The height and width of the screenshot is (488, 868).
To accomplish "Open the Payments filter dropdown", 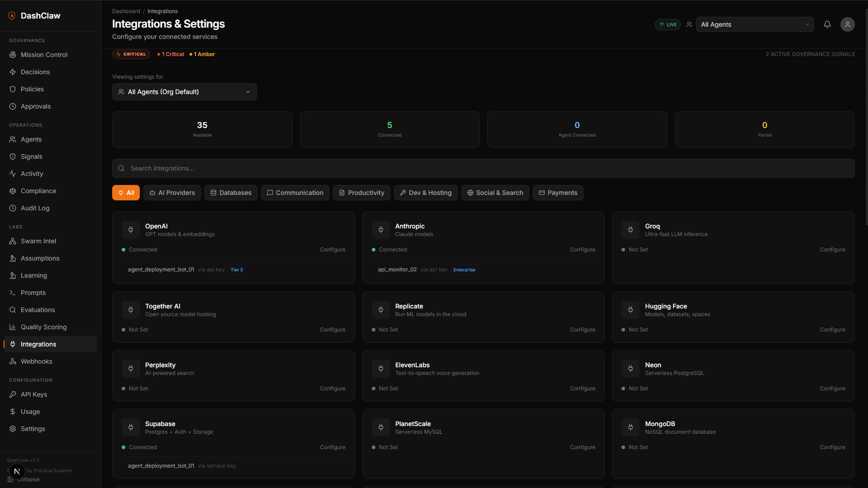I will point(558,192).
